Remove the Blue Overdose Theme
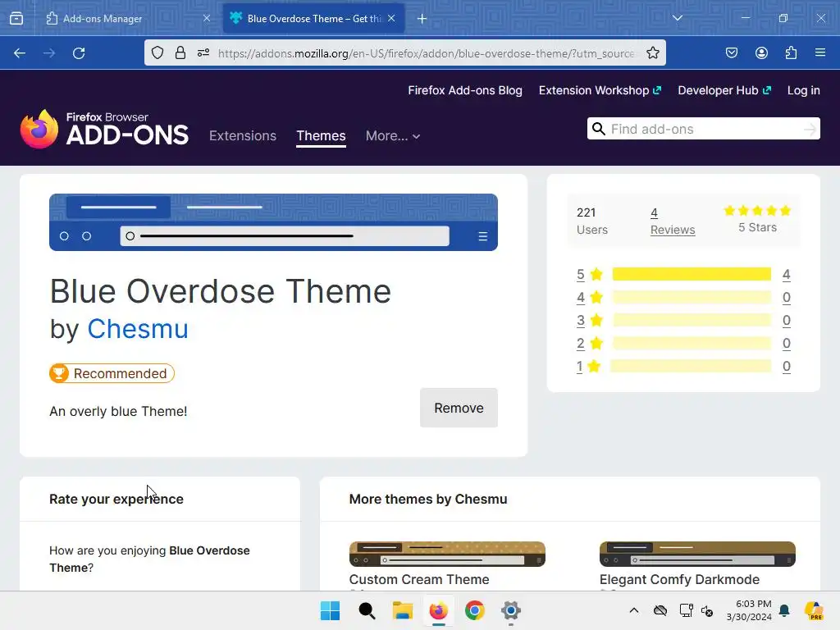840x630 pixels. click(x=459, y=408)
